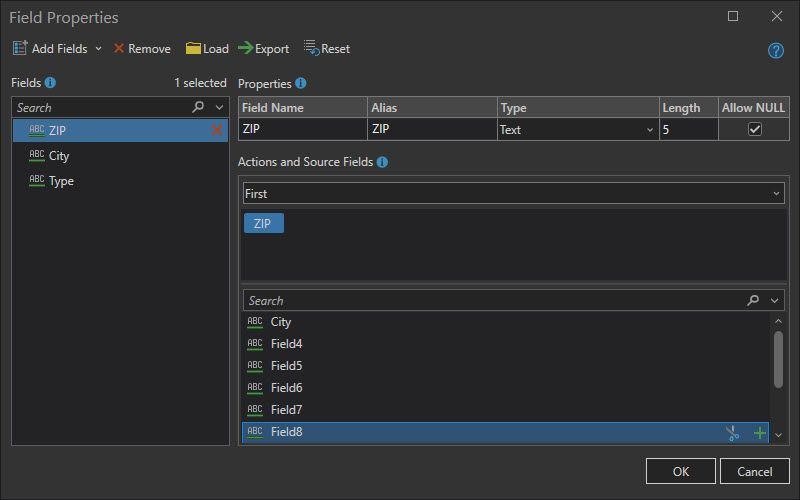Viewport: 800px width, 500px height.
Task: Toggle the Allow NULL checkbox
Action: click(755, 129)
